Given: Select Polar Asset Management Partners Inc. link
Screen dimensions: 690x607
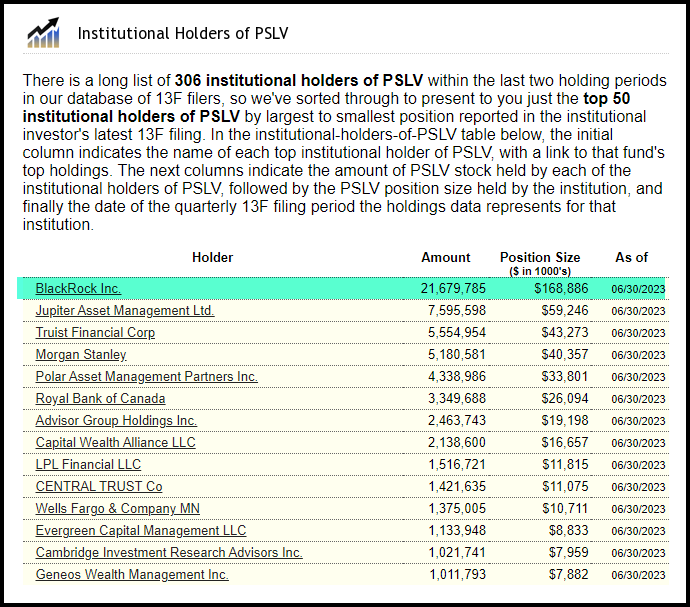Looking at the screenshot, I should click(x=146, y=376).
